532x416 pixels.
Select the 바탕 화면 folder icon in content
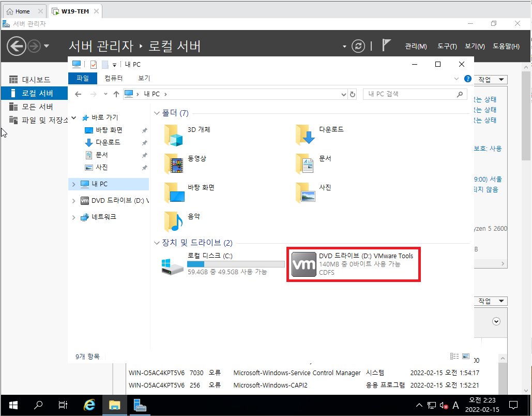pos(174,193)
